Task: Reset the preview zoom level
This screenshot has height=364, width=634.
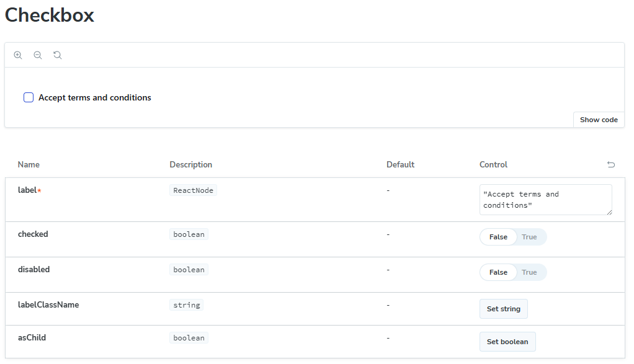Action: tap(58, 55)
